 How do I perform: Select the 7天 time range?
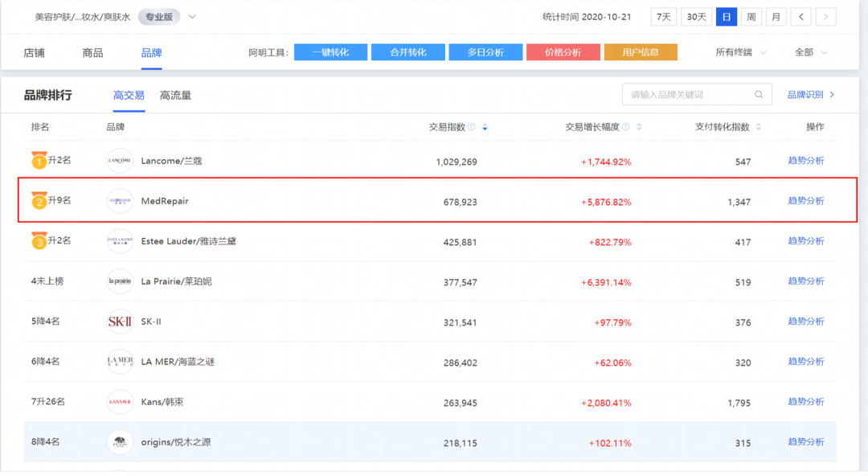663,17
